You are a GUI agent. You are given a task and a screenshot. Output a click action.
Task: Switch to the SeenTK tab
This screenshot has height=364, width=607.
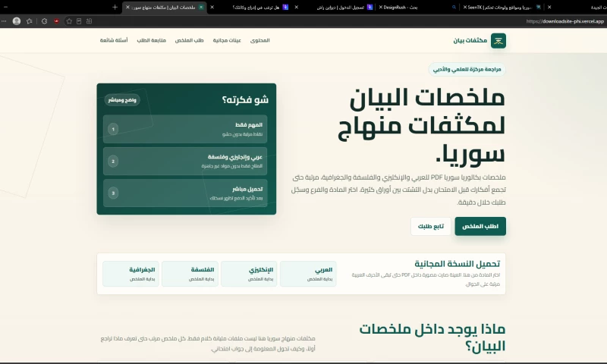[502, 7]
